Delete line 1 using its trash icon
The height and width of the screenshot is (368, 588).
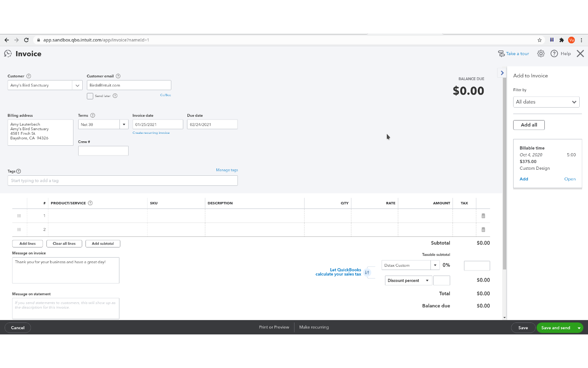[483, 215]
